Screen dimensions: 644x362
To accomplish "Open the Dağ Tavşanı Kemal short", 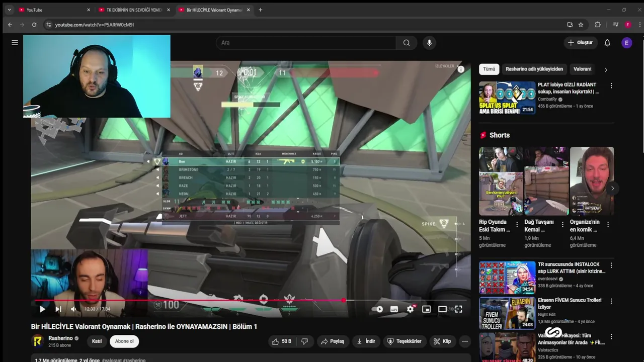I will point(546,182).
